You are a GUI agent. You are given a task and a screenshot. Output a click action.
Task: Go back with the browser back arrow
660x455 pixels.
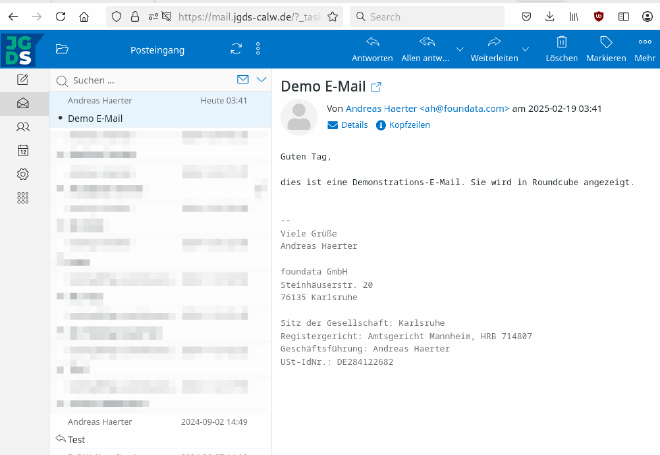(x=13, y=17)
